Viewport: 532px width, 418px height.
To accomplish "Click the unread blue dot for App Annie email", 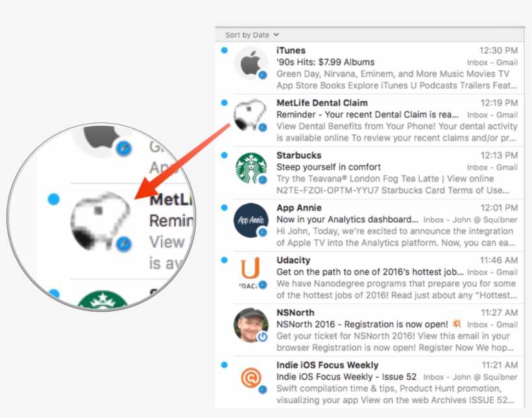I will click(224, 207).
